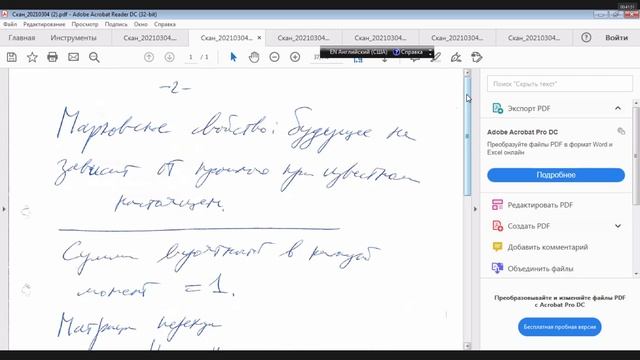Select the sign with pen tool
Screen dimensions: 640x360
pos(456,57)
